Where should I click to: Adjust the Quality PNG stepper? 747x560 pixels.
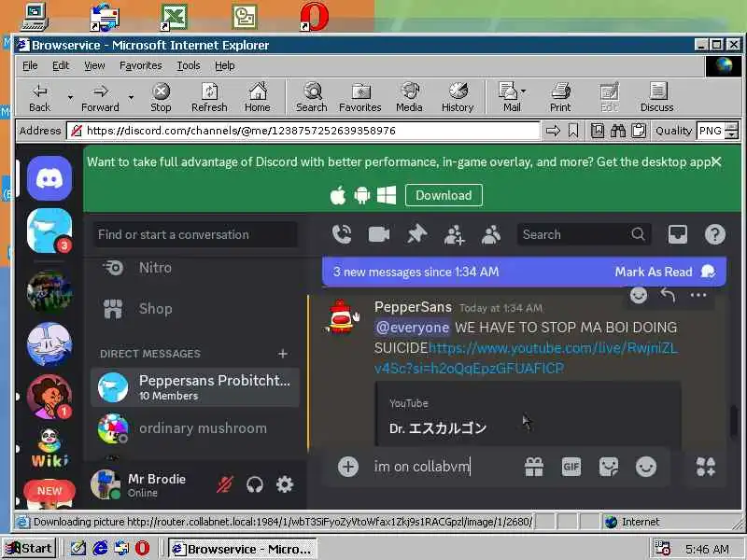[731, 131]
